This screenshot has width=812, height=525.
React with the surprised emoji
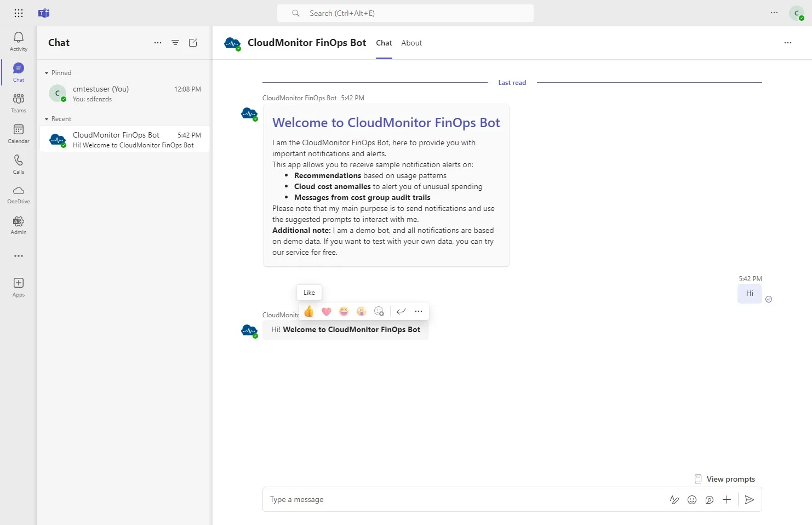coord(362,311)
